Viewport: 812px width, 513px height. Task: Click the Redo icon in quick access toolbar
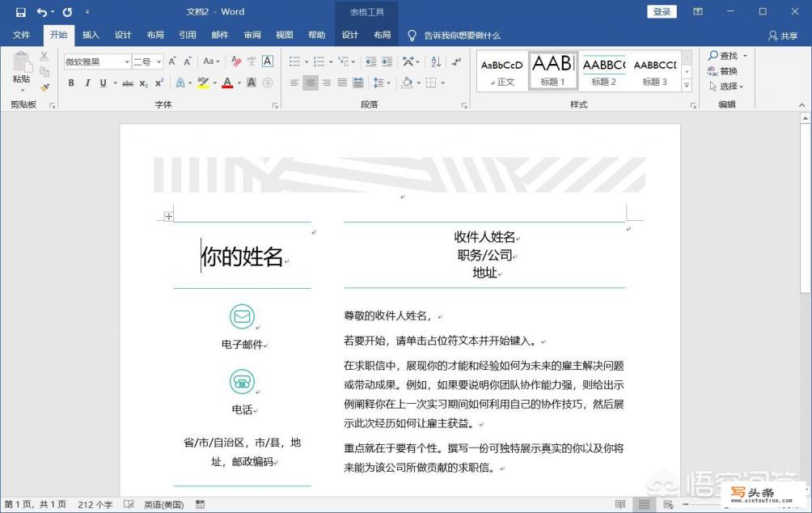pyautogui.click(x=67, y=12)
